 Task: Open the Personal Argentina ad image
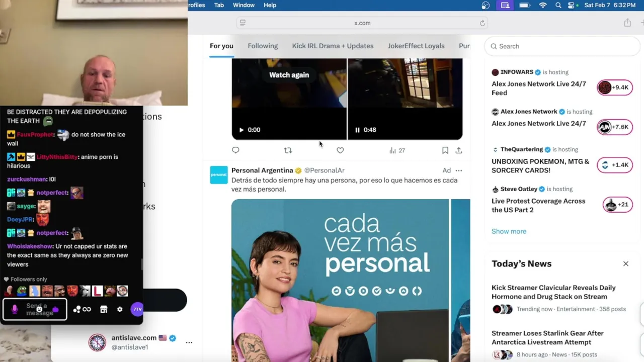340,280
